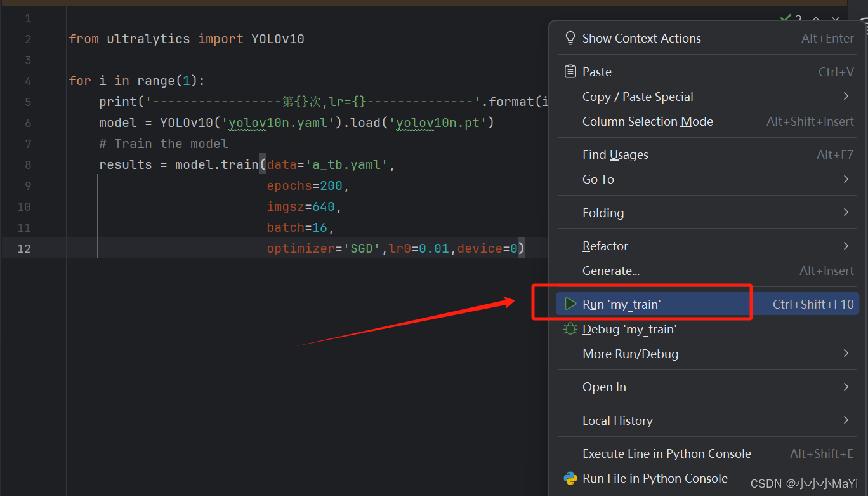The width and height of the screenshot is (868, 496).
Task: Expand the Local History submenu
Action: tap(708, 420)
